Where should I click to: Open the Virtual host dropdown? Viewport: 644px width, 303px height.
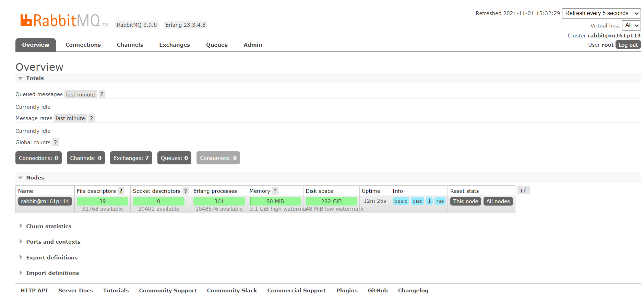click(631, 25)
